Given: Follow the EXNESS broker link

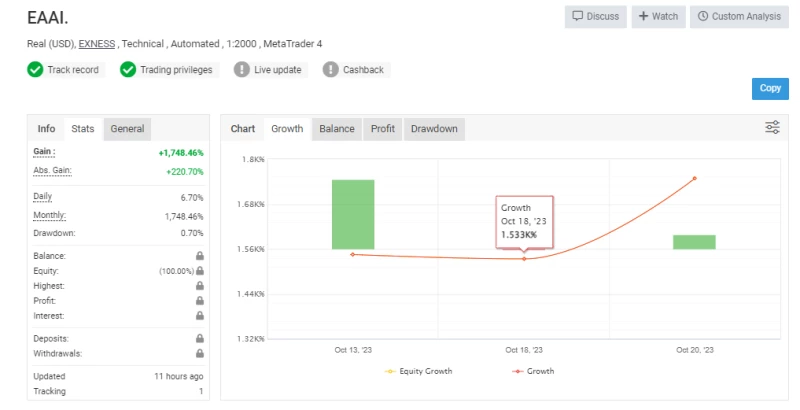Looking at the screenshot, I should [x=97, y=44].
